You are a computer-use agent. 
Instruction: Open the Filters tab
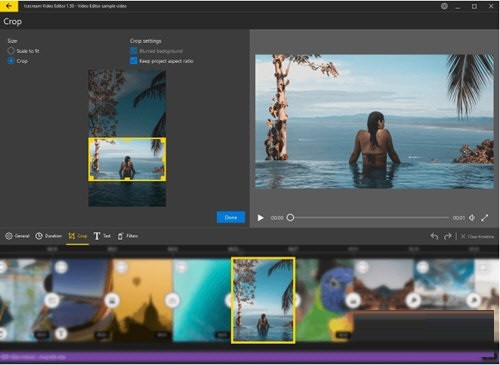click(x=128, y=236)
